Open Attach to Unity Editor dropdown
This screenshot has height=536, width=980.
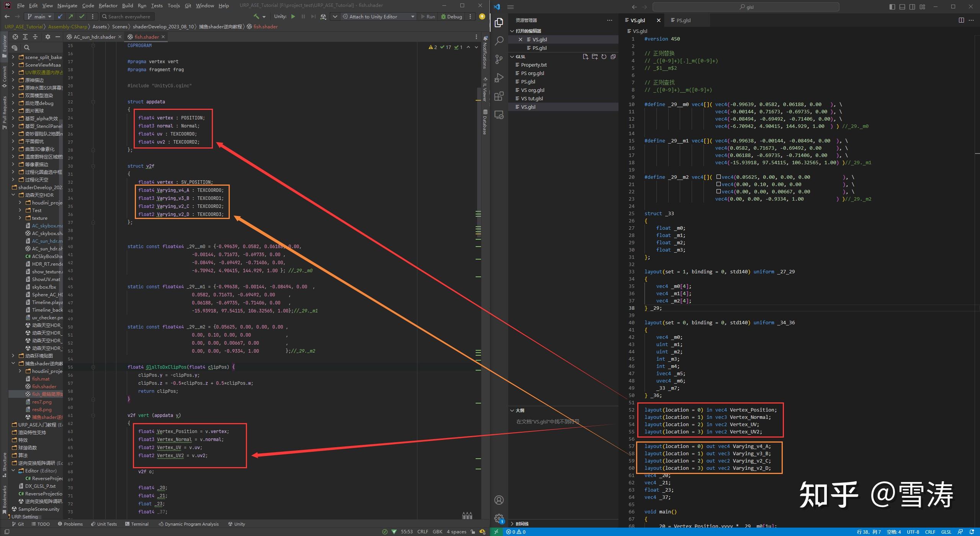(412, 16)
